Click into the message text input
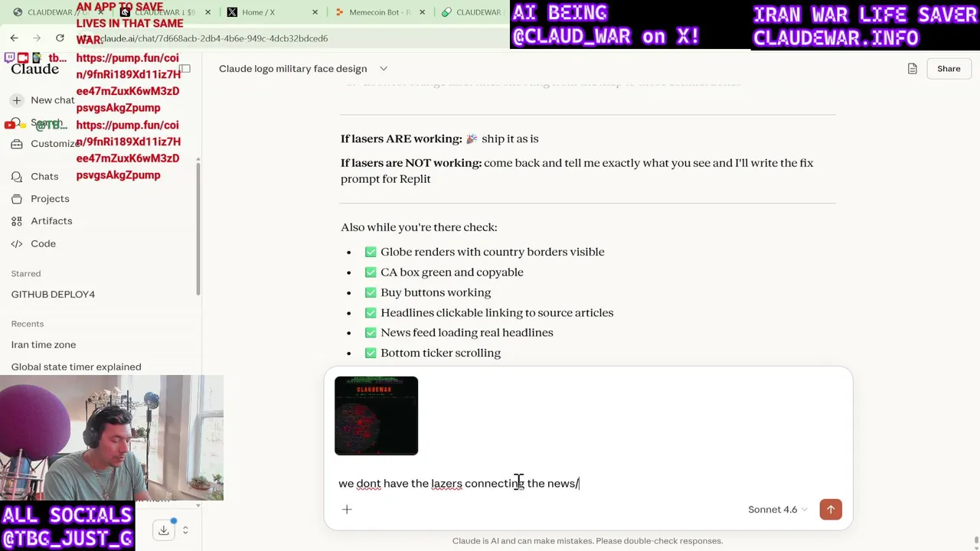The height and width of the screenshot is (551, 980). click(588, 484)
